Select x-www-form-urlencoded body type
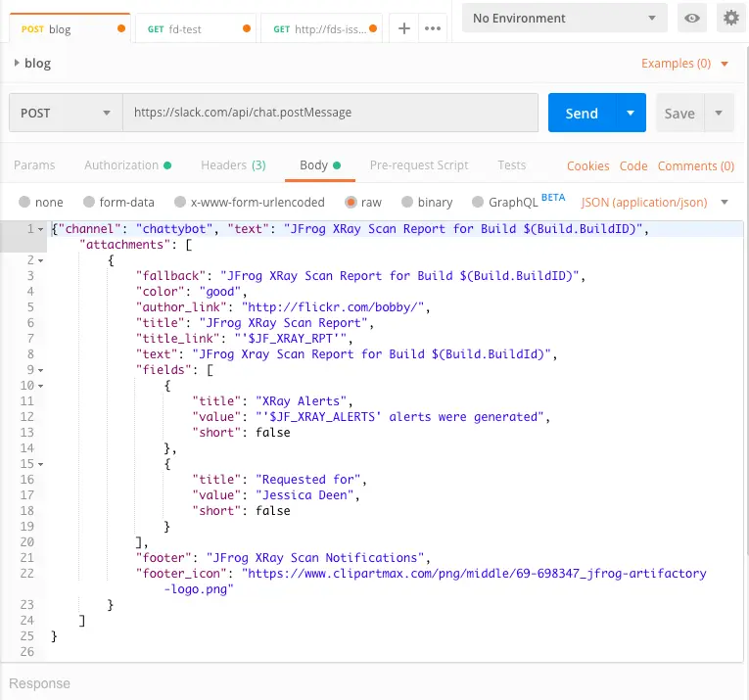The image size is (749, 700). (179, 202)
